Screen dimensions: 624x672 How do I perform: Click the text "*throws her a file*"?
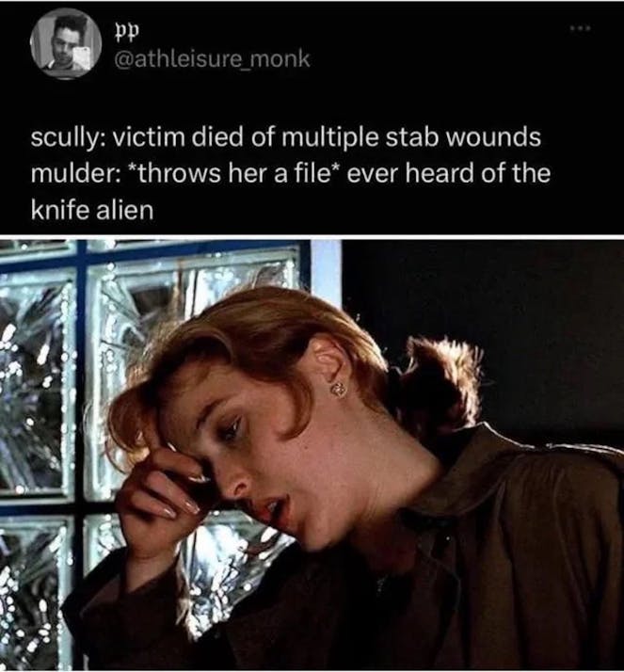point(232,173)
